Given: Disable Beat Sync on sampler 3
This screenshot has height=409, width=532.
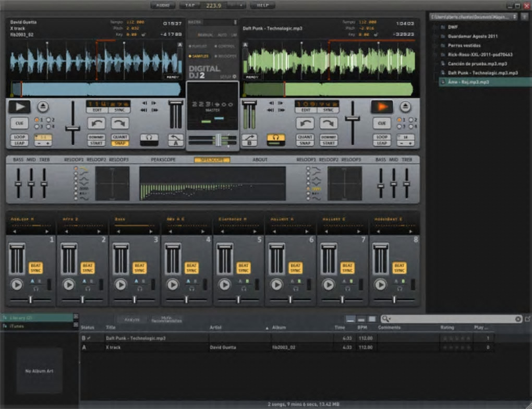Looking at the screenshot, I should point(139,268).
